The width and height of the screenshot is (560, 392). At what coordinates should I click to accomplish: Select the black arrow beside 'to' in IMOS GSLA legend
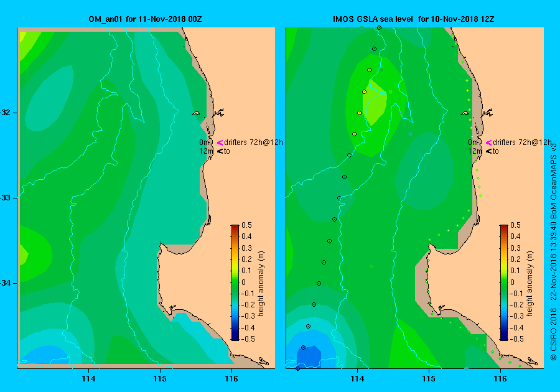click(488, 151)
